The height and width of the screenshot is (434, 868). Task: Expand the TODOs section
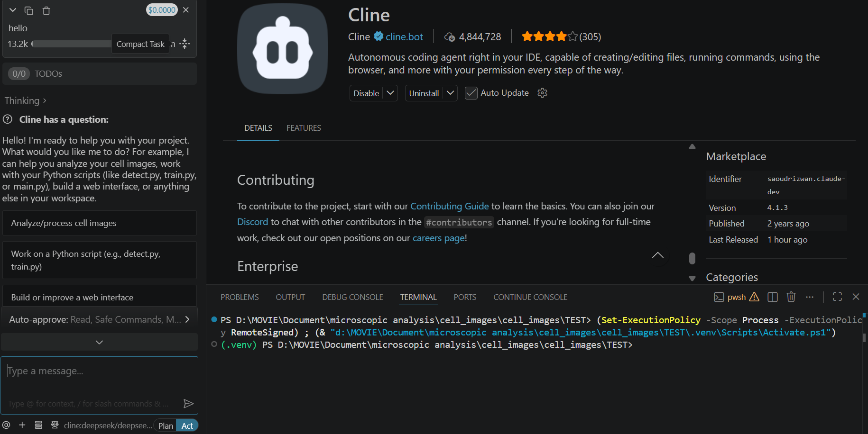point(100,73)
